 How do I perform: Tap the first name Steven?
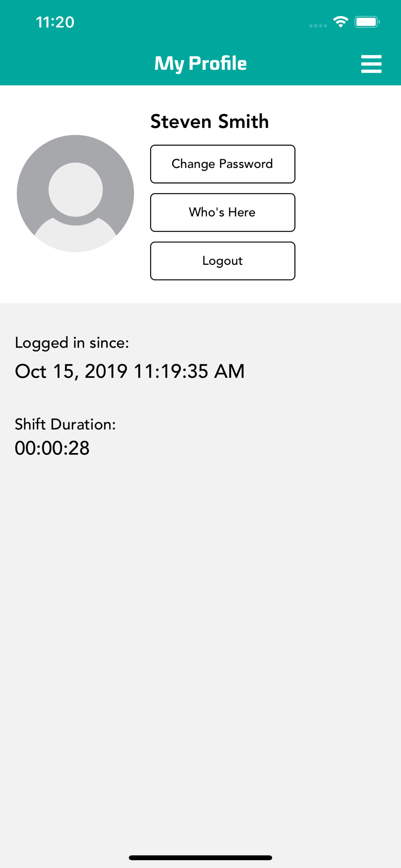pyautogui.click(x=181, y=122)
